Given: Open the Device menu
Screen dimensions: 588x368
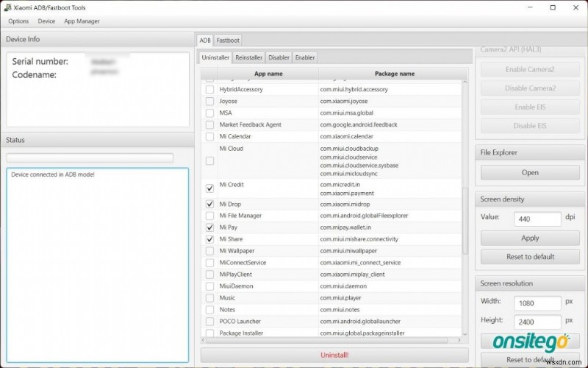Looking at the screenshot, I should tap(46, 21).
